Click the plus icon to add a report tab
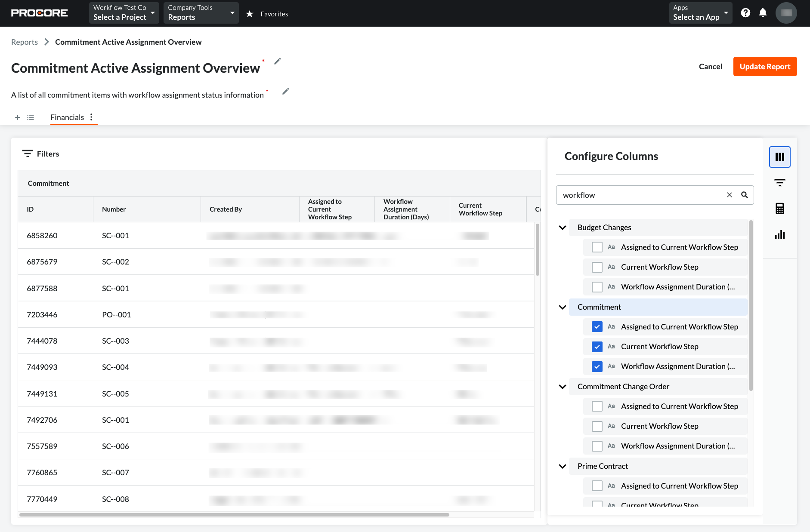The height and width of the screenshot is (532, 810). tap(18, 117)
